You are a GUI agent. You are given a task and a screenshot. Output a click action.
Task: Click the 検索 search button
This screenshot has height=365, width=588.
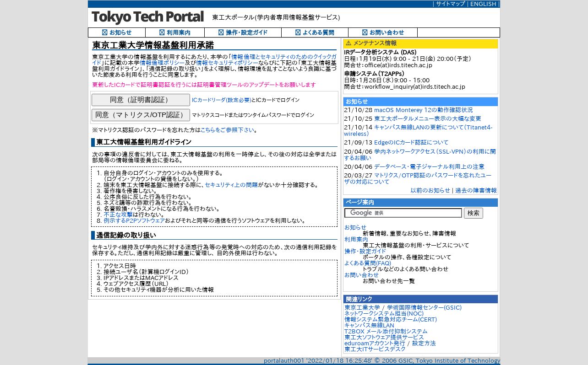pyautogui.click(x=474, y=213)
